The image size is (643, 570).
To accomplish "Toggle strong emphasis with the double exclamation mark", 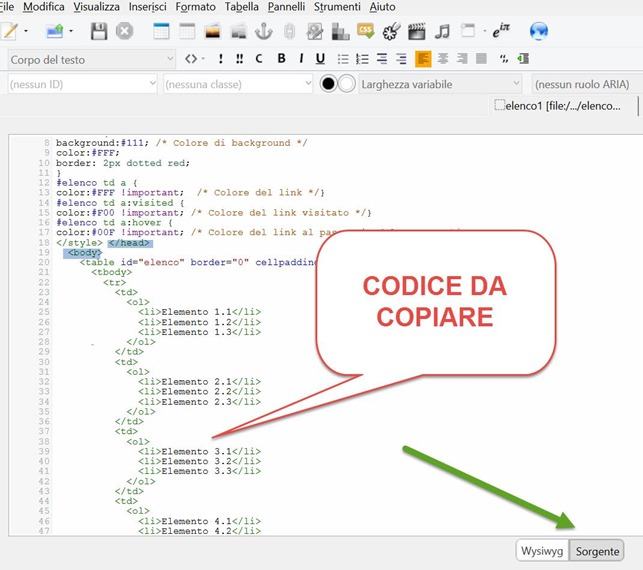I will tap(239, 59).
